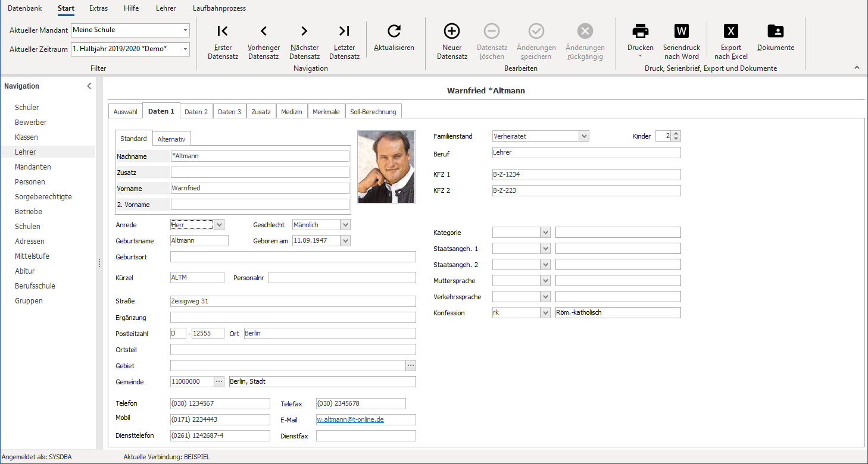868x464 pixels.
Task: Open Gemeinde lookup ellipsis button
Action: (219, 381)
